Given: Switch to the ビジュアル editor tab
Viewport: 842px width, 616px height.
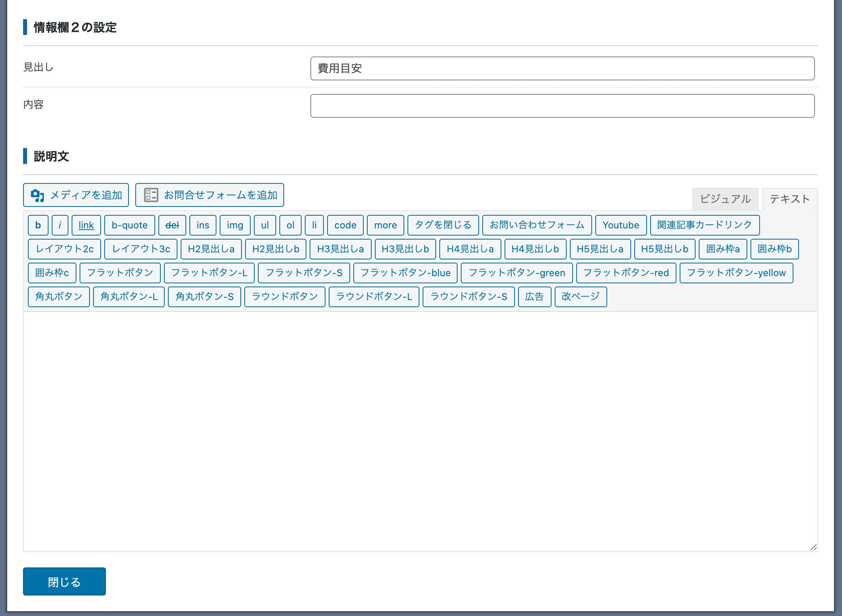Looking at the screenshot, I should (x=725, y=199).
